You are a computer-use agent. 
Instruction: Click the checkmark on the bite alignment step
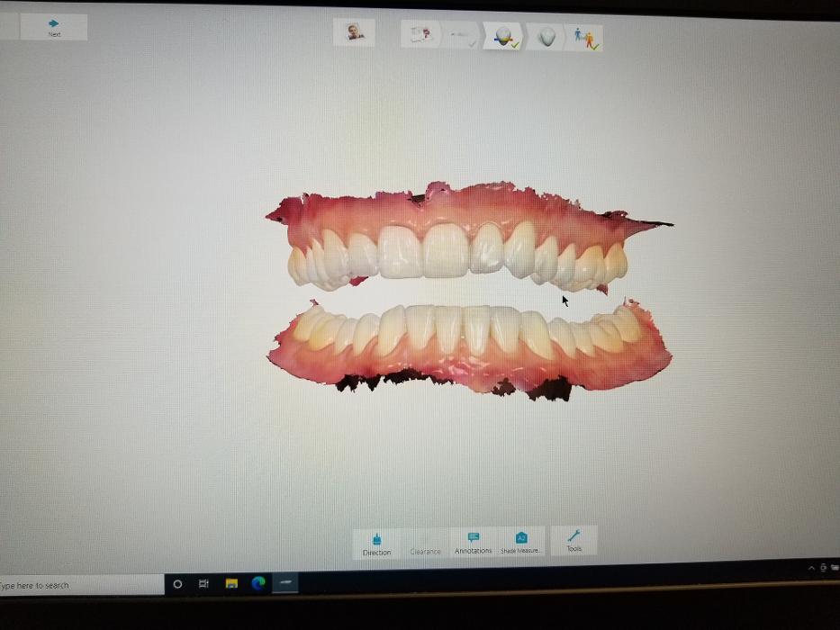coord(595,45)
